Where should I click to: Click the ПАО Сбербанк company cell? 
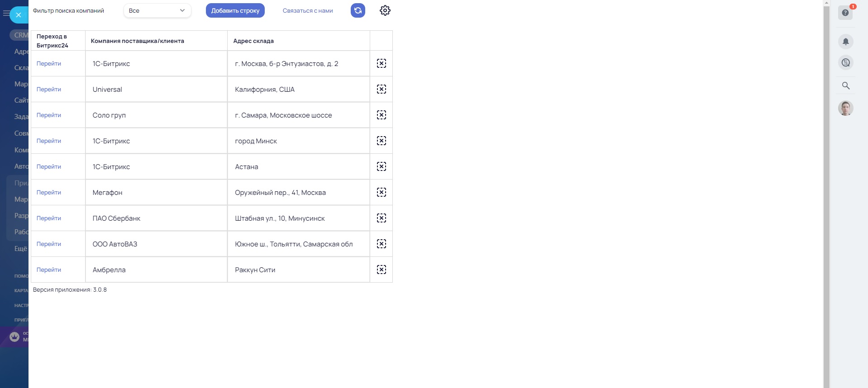[156, 218]
